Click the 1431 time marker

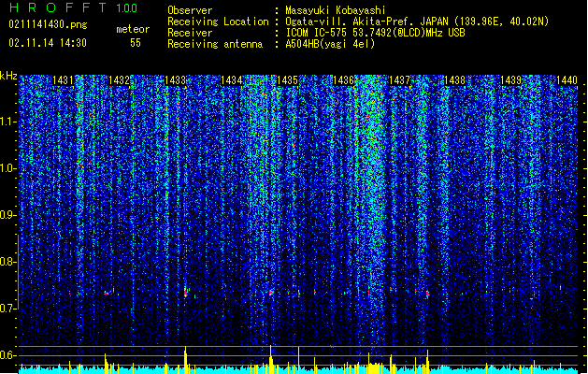click(63, 80)
